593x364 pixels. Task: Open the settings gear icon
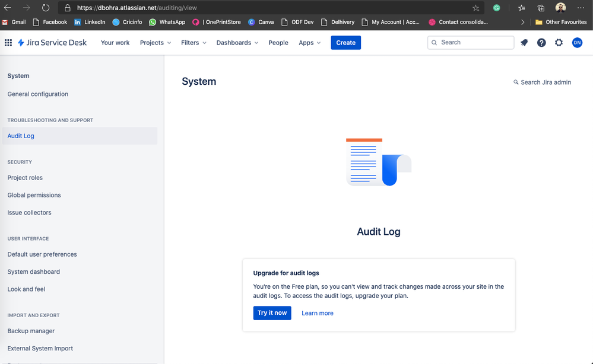point(559,43)
